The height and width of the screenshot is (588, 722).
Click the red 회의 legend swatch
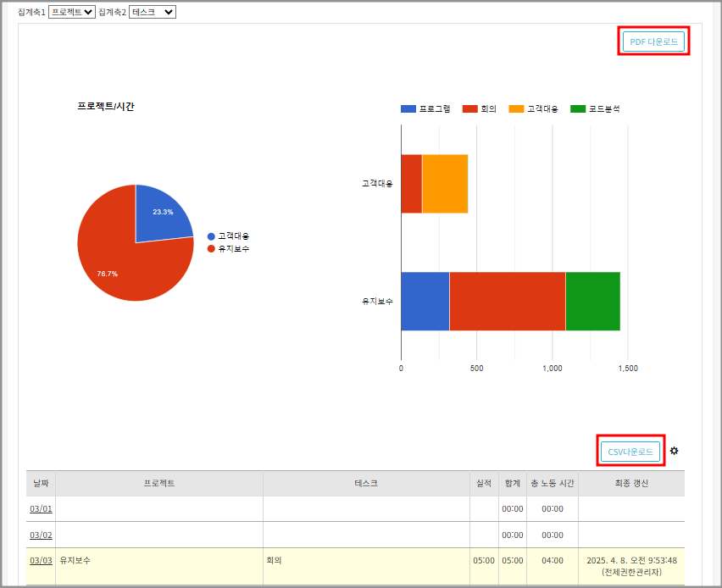click(470, 109)
